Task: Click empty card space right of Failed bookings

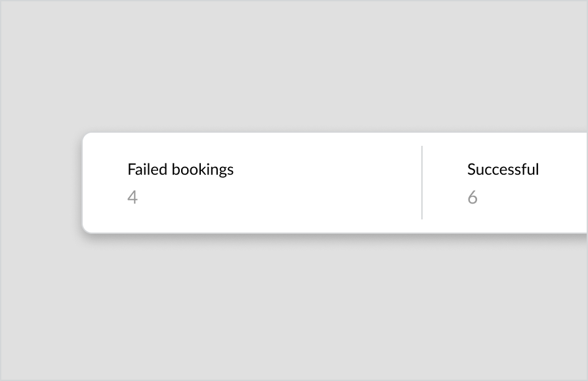Action: click(x=326, y=169)
